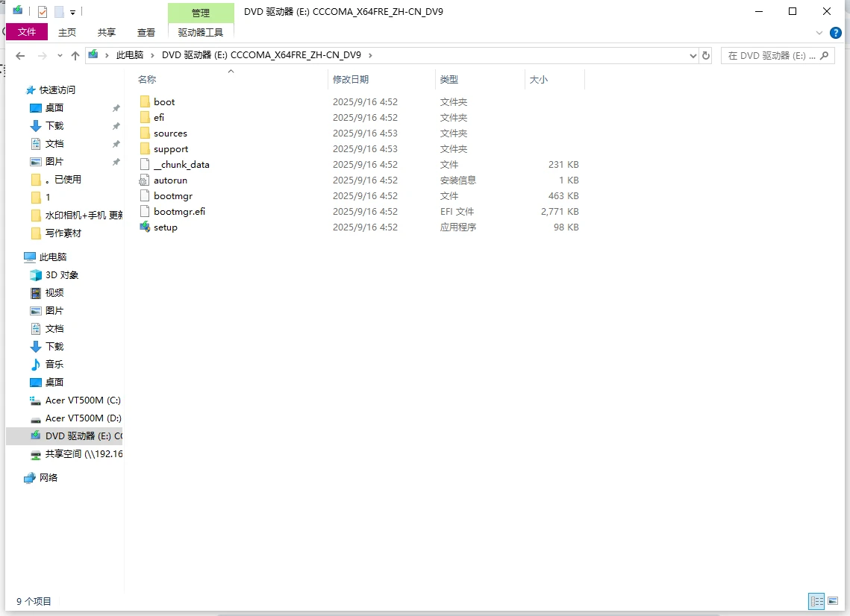Screen dimensions: 850x616
Task: Open the 文件 menu
Action: (x=27, y=32)
